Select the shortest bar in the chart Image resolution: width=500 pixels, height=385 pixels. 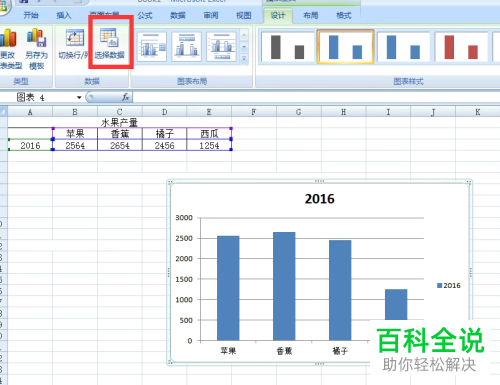[x=396, y=304]
